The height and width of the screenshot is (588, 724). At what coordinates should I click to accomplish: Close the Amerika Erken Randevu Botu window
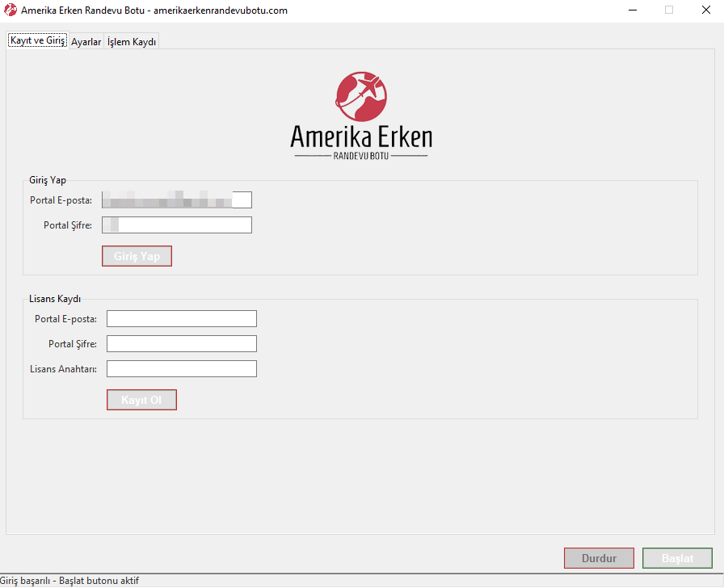(705, 10)
